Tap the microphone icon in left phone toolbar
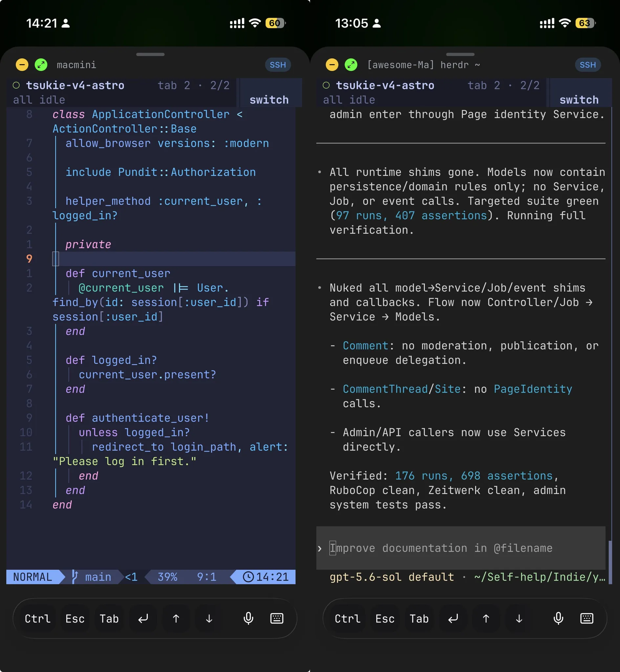 248,618
